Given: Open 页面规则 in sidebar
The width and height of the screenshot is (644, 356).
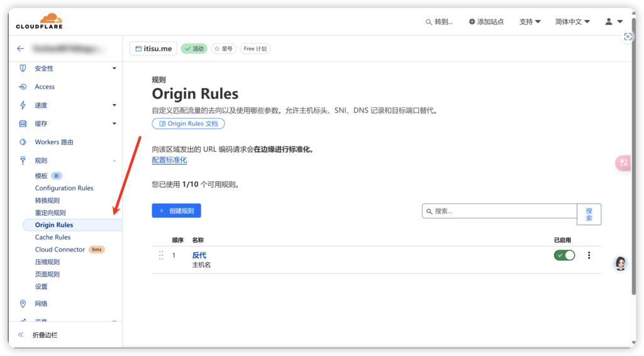Looking at the screenshot, I should click(47, 274).
